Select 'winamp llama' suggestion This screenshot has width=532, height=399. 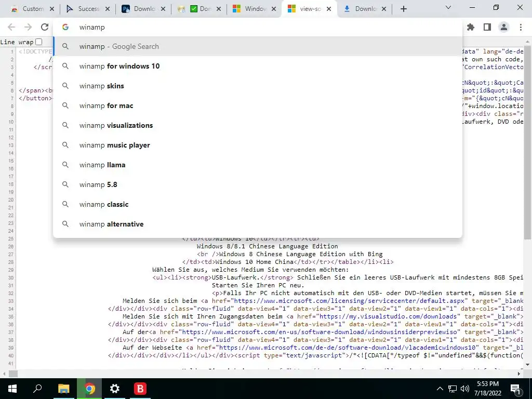coord(258,165)
